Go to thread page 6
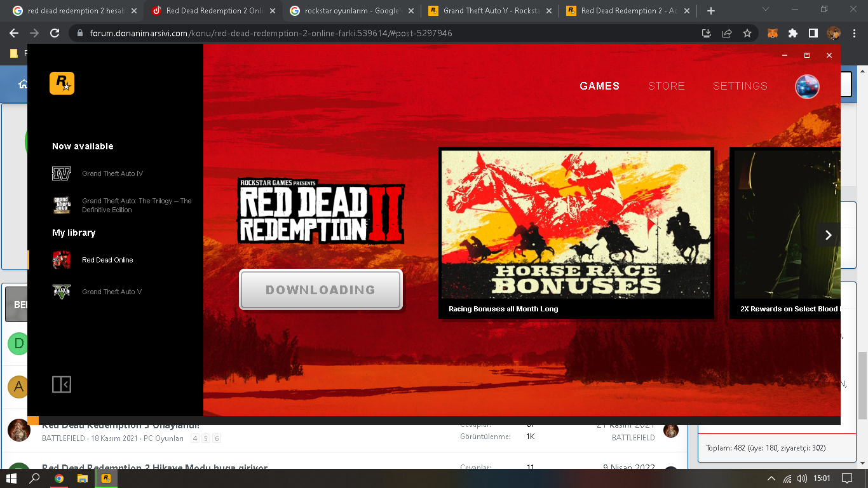868x488 pixels. coord(217,438)
